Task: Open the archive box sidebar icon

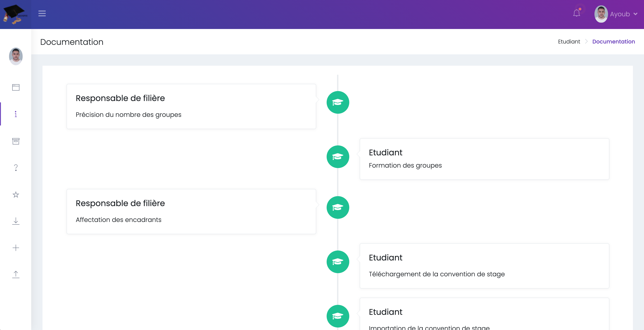Action: (x=16, y=141)
